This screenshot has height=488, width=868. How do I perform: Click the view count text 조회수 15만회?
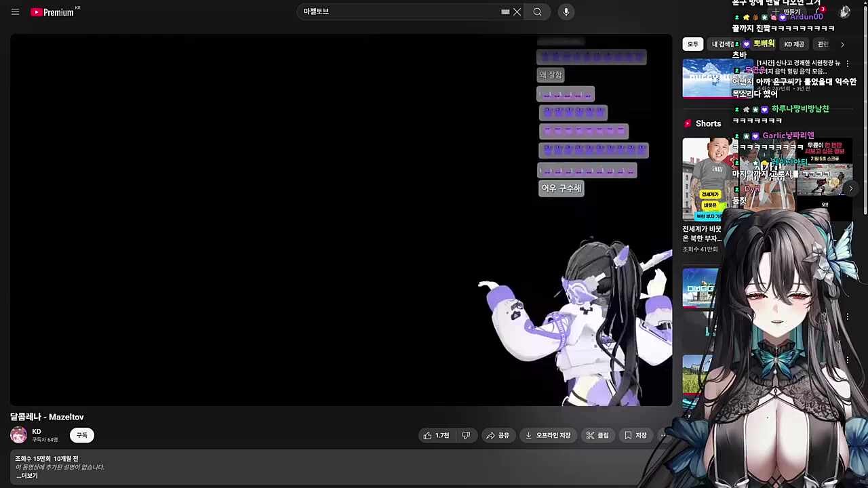33,459
